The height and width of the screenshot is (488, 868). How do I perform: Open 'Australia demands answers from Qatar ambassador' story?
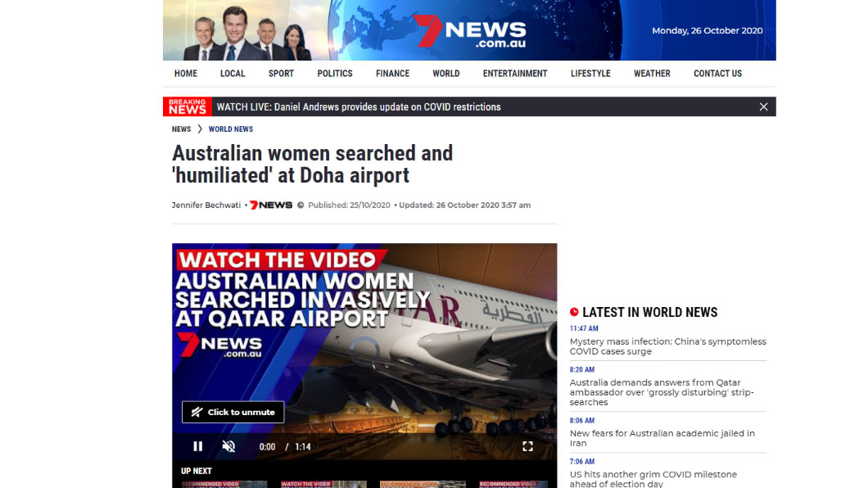(662, 392)
